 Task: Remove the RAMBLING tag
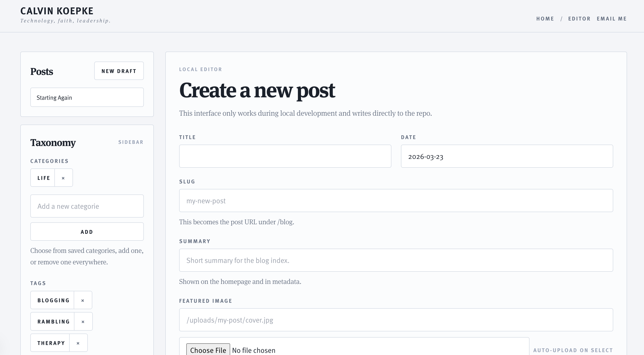click(x=83, y=322)
